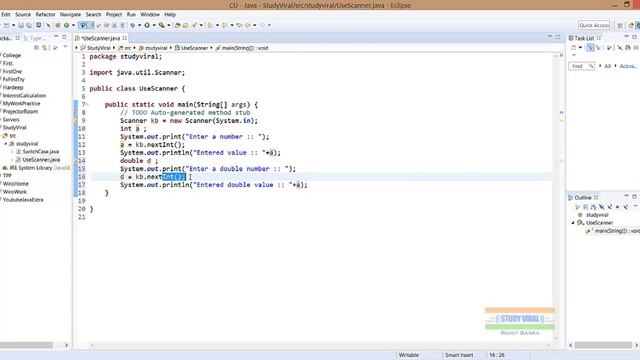Toggle Link with Editor in Package Explorer
Screen dimensions: 640x360
click(x=44, y=48)
